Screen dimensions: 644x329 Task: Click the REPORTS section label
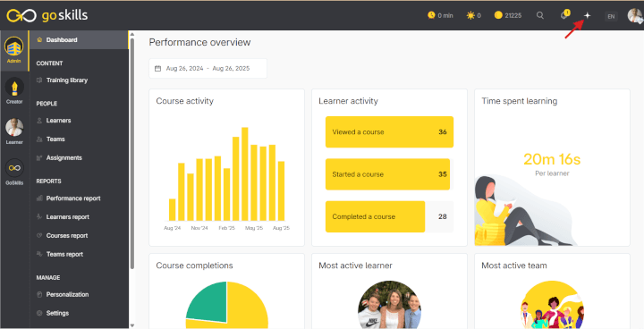(x=49, y=181)
